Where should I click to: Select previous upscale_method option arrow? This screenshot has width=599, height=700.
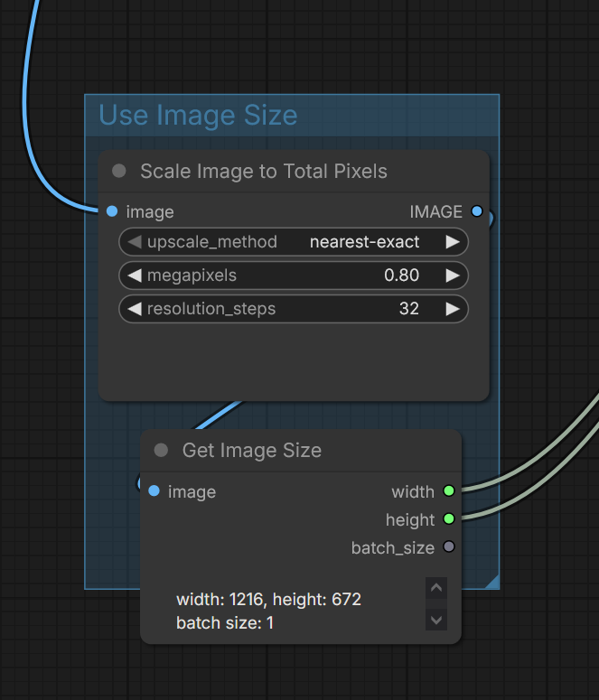135,242
